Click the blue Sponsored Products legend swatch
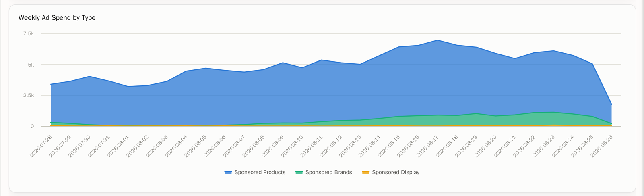The height and width of the screenshot is (196, 644). (228, 173)
